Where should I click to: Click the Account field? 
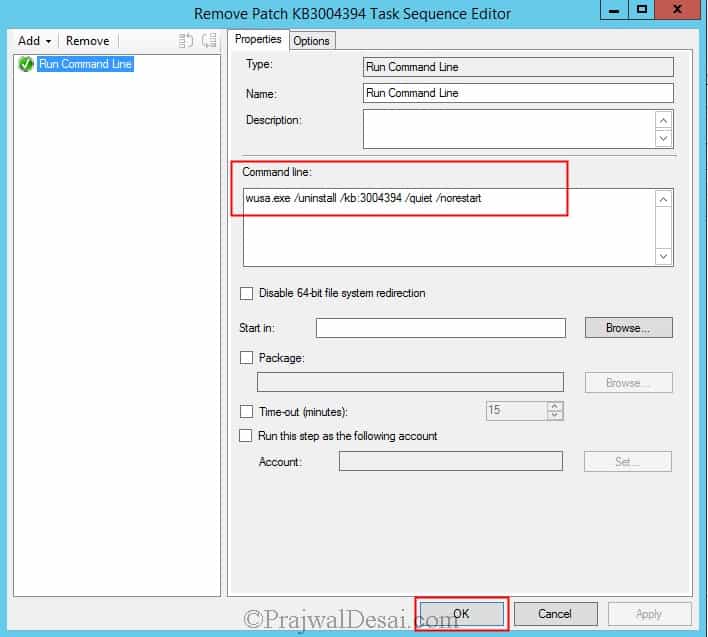click(451, 461)
